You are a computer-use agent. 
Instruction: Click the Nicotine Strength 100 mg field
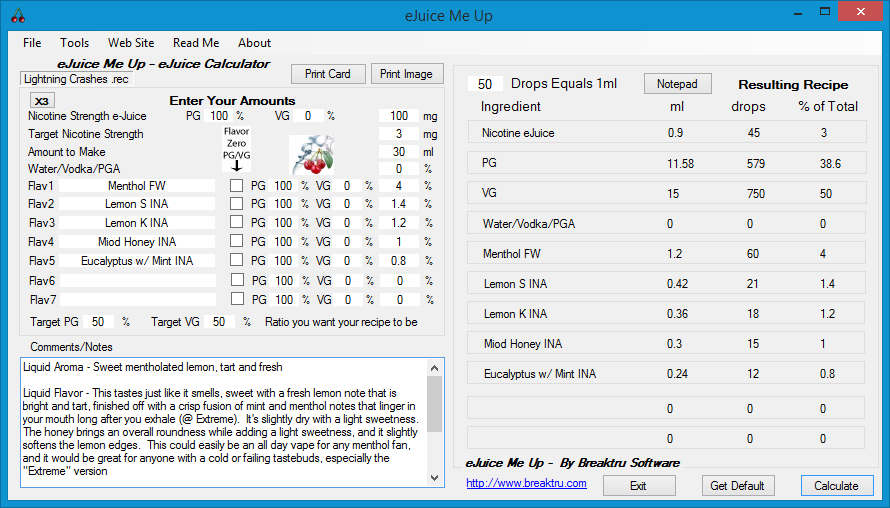(399, 116)
